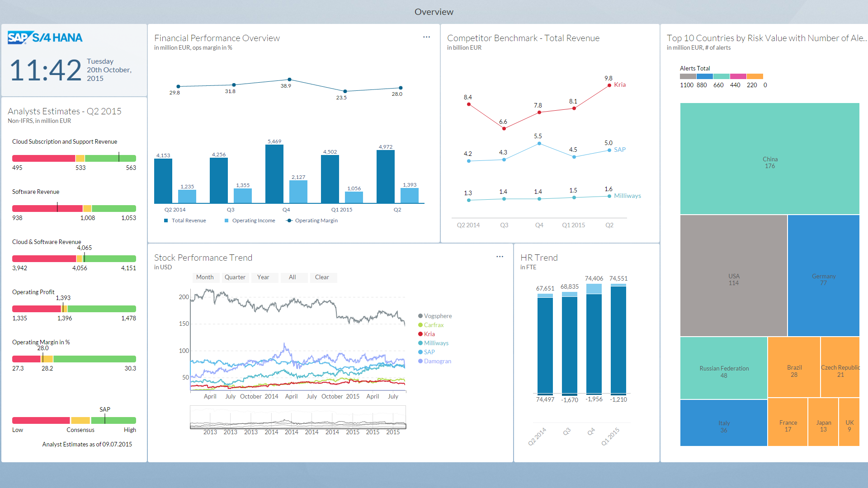
Task: Select the USA treemap tile
Action: click(x=734, y=276)
